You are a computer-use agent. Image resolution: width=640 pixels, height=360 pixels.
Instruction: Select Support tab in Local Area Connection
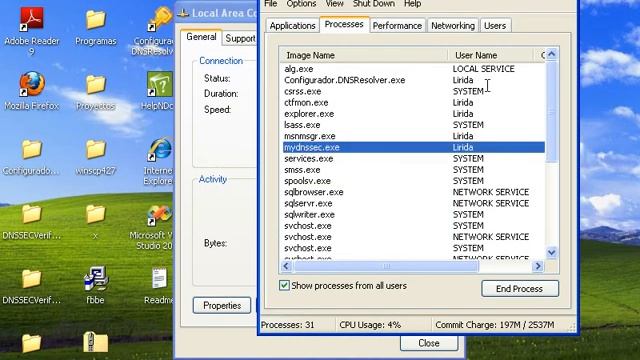coord(240,38)
